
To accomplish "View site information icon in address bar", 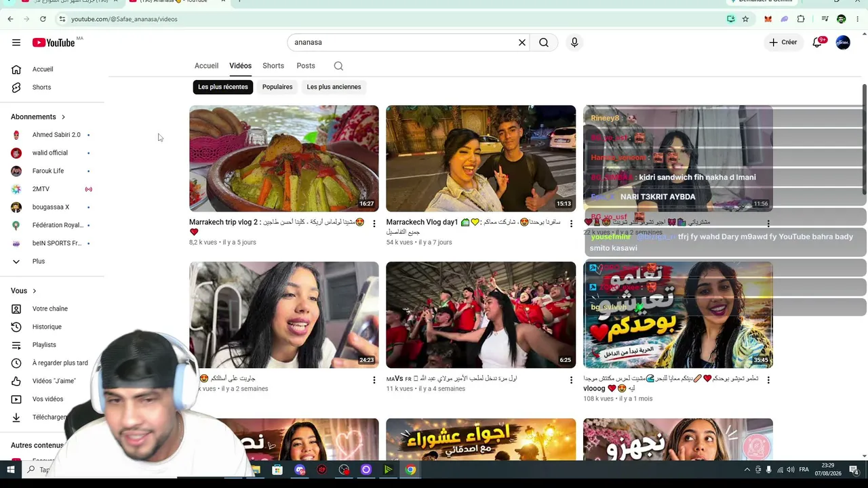I will (62, 19).
